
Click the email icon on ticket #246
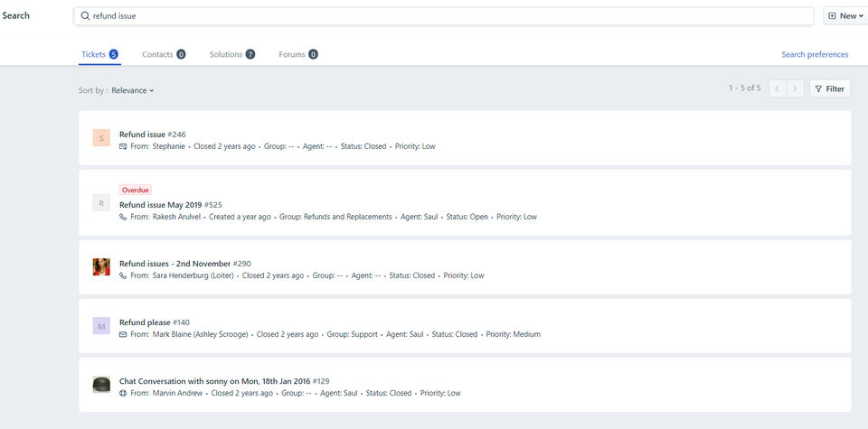pos(123,146)
